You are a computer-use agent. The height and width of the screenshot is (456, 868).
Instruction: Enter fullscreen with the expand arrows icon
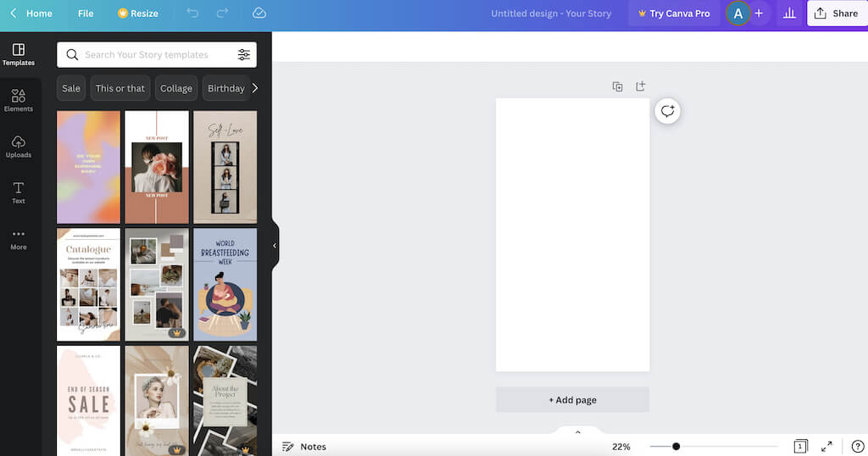826,447
